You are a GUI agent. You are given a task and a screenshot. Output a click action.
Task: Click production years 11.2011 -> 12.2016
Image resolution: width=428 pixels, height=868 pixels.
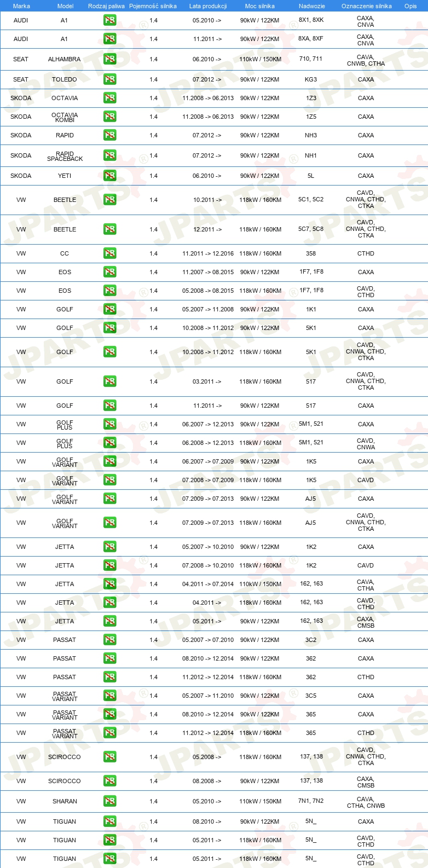click(x=208, y=253)
